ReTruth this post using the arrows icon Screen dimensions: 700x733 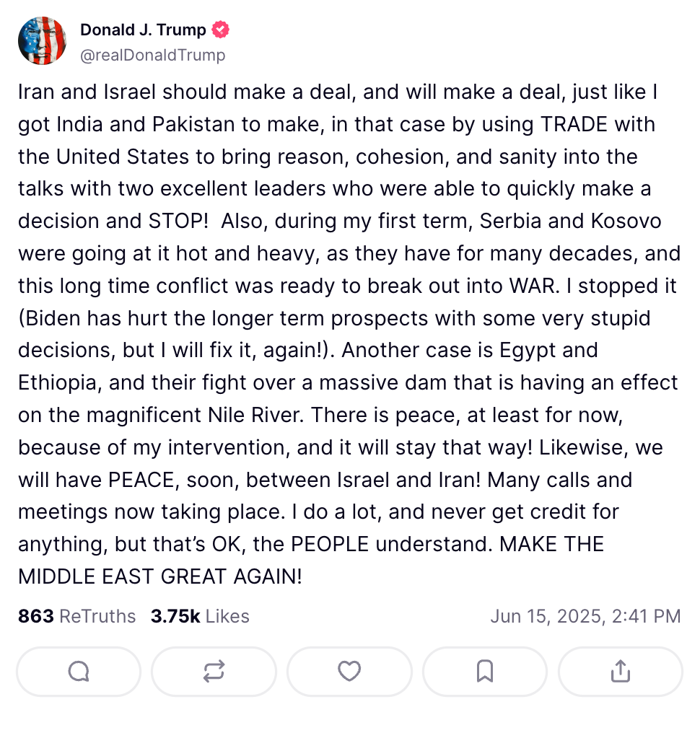(x=214, y=672)
